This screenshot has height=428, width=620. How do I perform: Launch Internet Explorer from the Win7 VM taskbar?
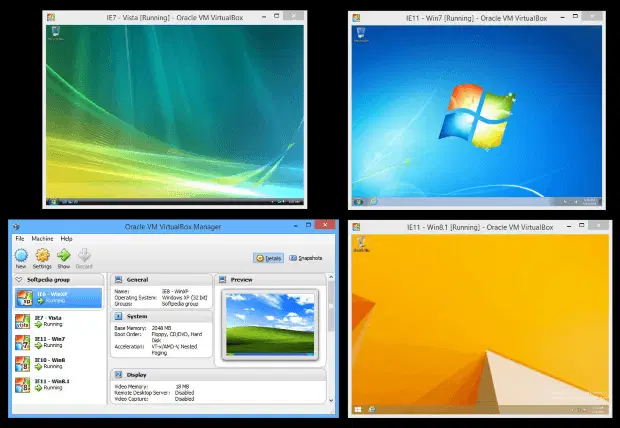pos(373,202)
